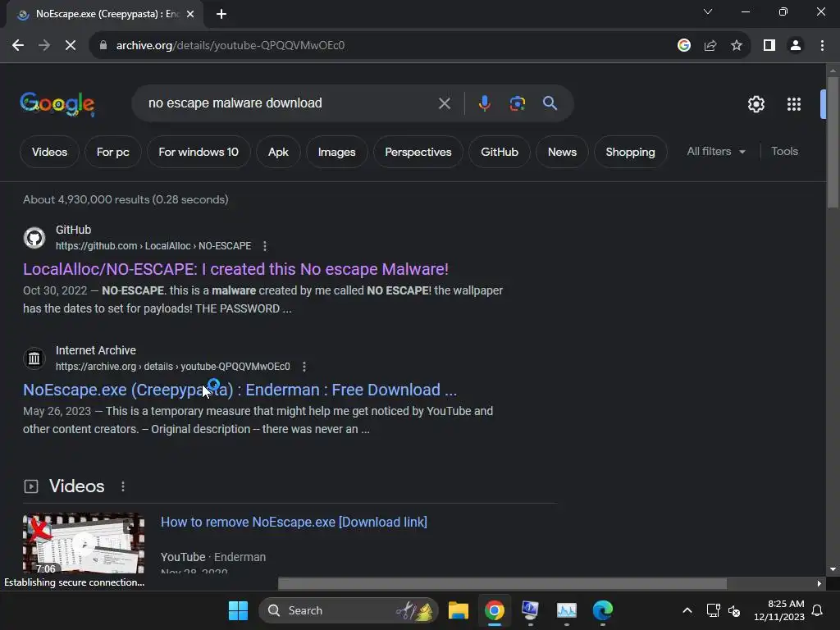Share this page via the share icon

pos(710,46)
